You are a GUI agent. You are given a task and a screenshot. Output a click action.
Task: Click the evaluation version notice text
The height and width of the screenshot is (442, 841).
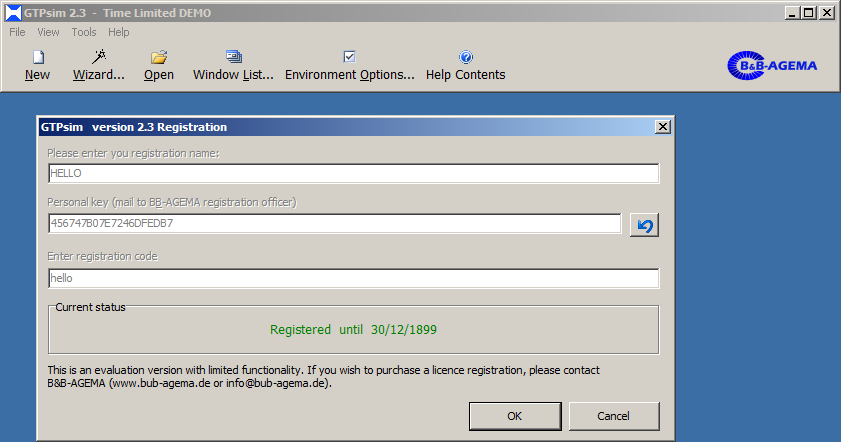323,377
